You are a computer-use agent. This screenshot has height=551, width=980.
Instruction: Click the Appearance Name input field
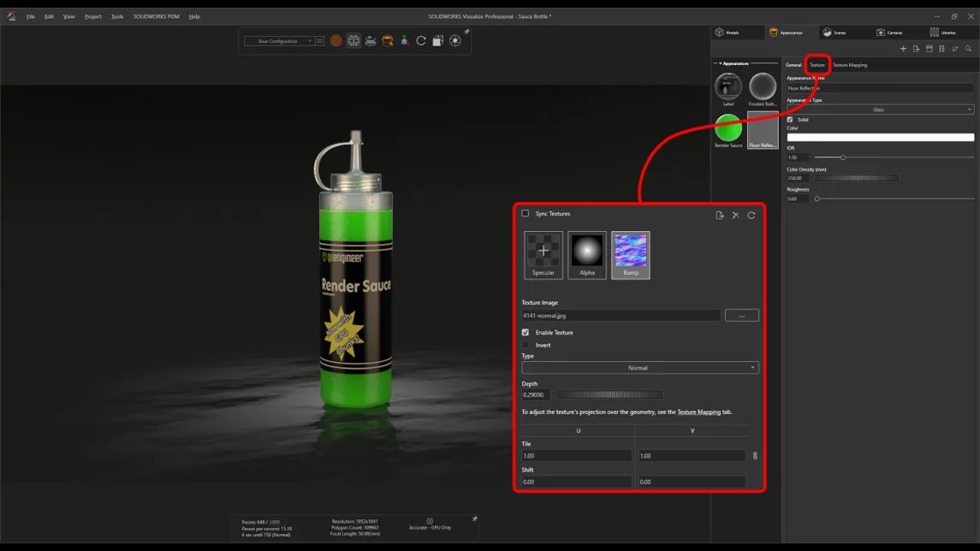pos(880,88)
